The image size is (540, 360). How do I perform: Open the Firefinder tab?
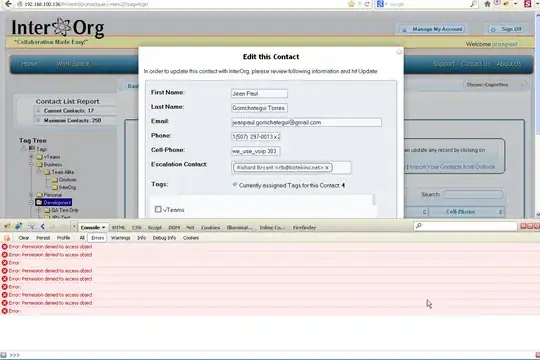tap(304, 227)
